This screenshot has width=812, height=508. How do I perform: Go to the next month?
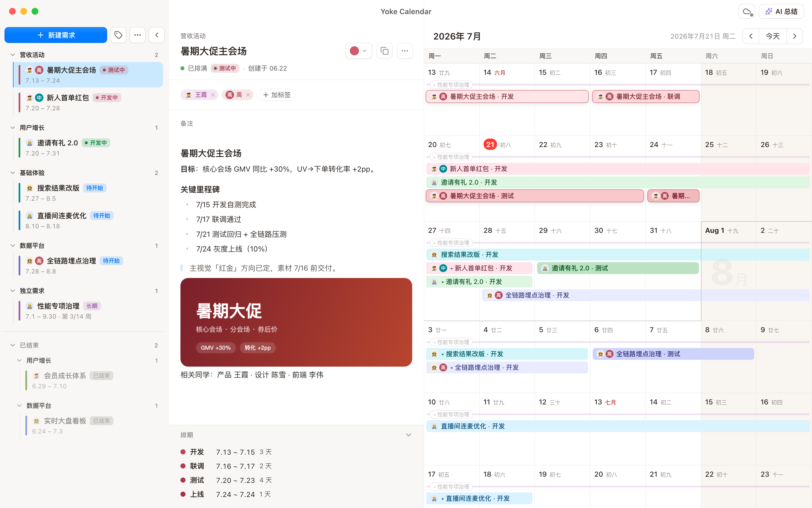tap(795, 36)
